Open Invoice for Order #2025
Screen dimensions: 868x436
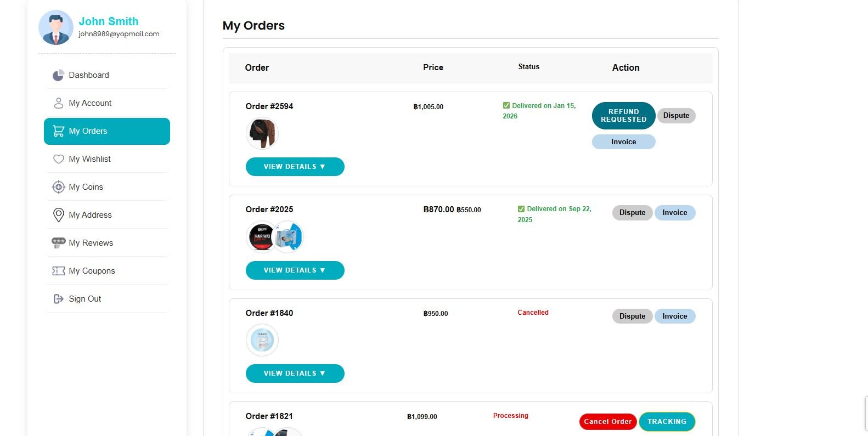coord(674,213)
